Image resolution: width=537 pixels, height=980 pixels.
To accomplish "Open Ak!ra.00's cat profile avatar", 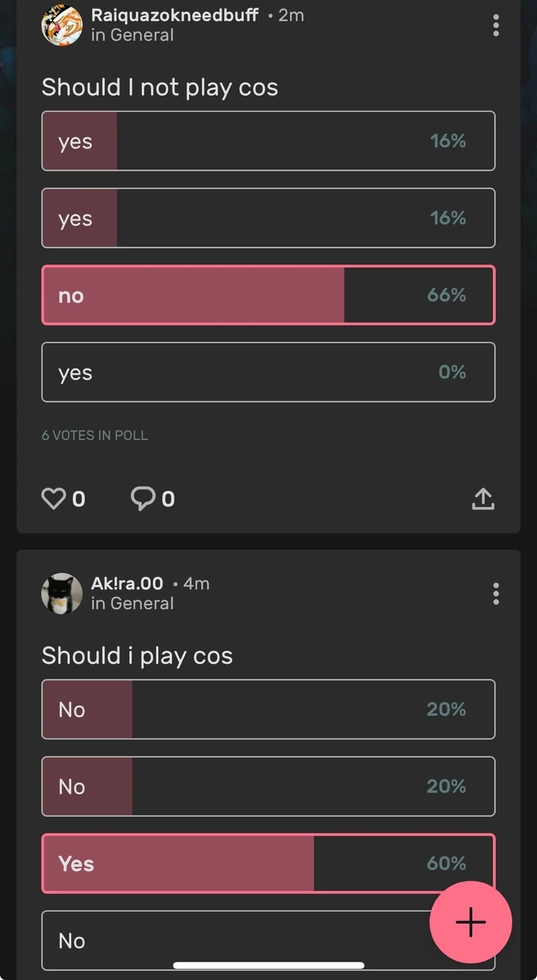I will pos(62,593).
